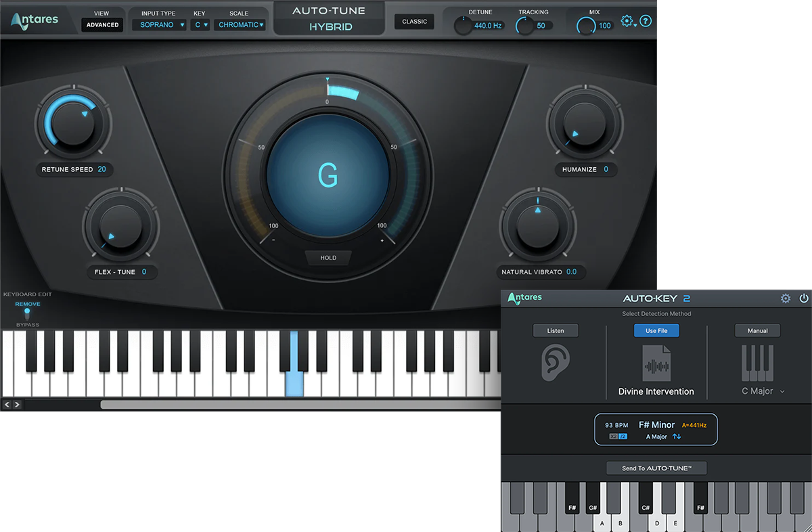The image size is (812, 532).
Task: Click the Retune Speed value 20
Action: click(101, 169)
